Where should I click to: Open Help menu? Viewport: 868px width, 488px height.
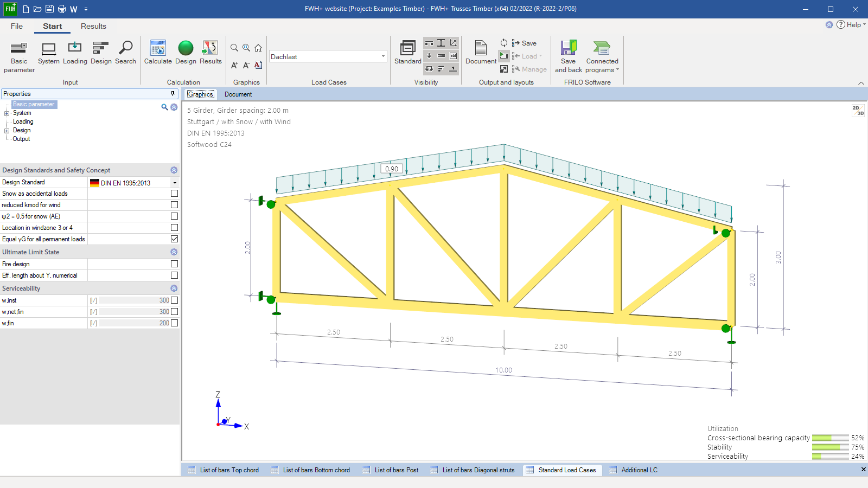[x=851, y=24]
